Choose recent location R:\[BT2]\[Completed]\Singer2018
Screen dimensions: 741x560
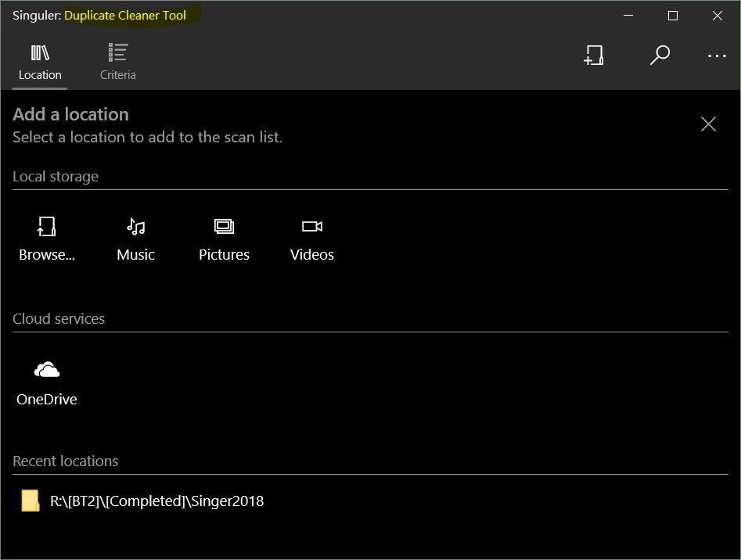(142, 501)
